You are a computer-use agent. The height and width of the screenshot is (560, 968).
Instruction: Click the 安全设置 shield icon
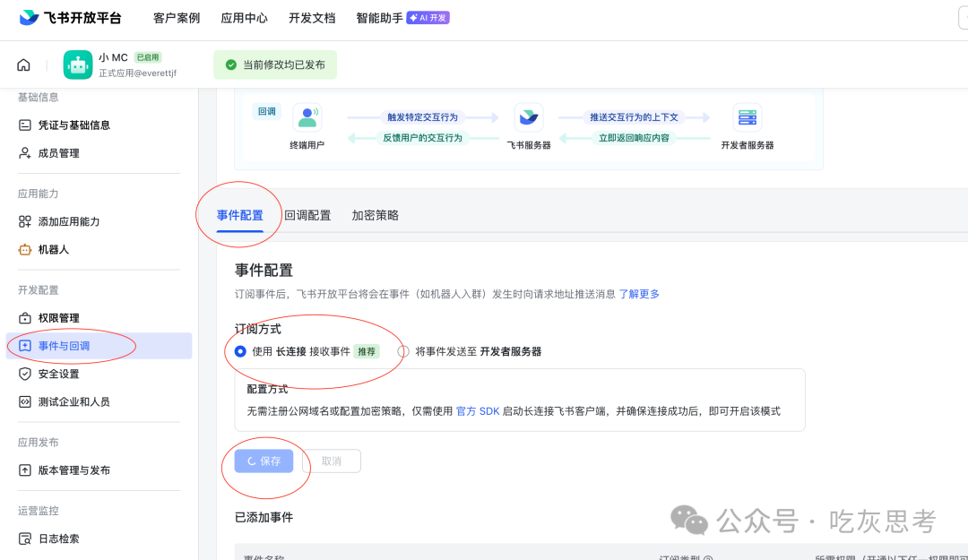[25, 374]
